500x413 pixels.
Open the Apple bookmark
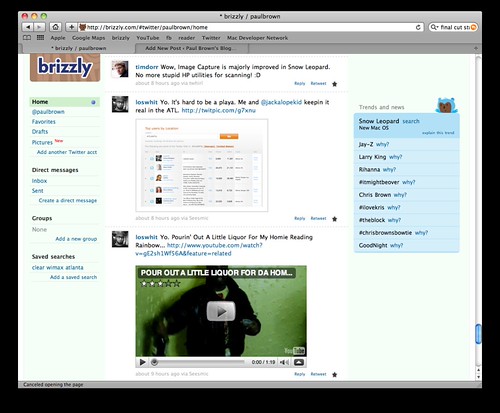[58, 38]
